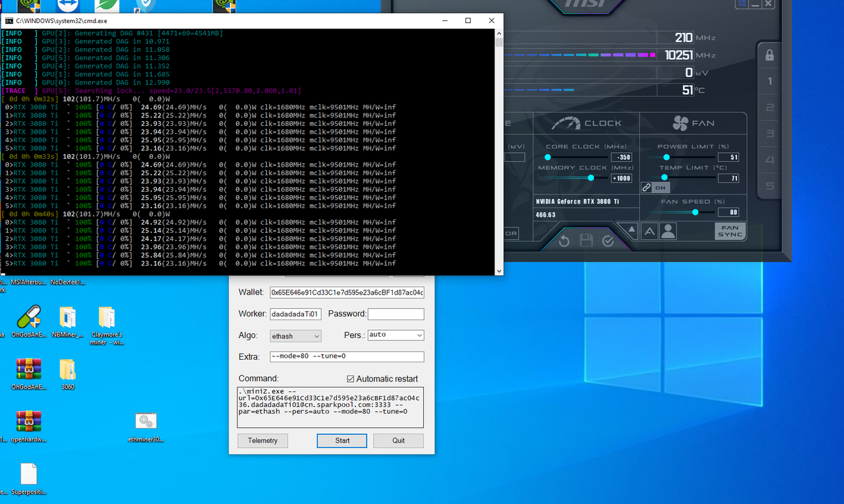Maximize the cmd.exe window

pos(468,21)
